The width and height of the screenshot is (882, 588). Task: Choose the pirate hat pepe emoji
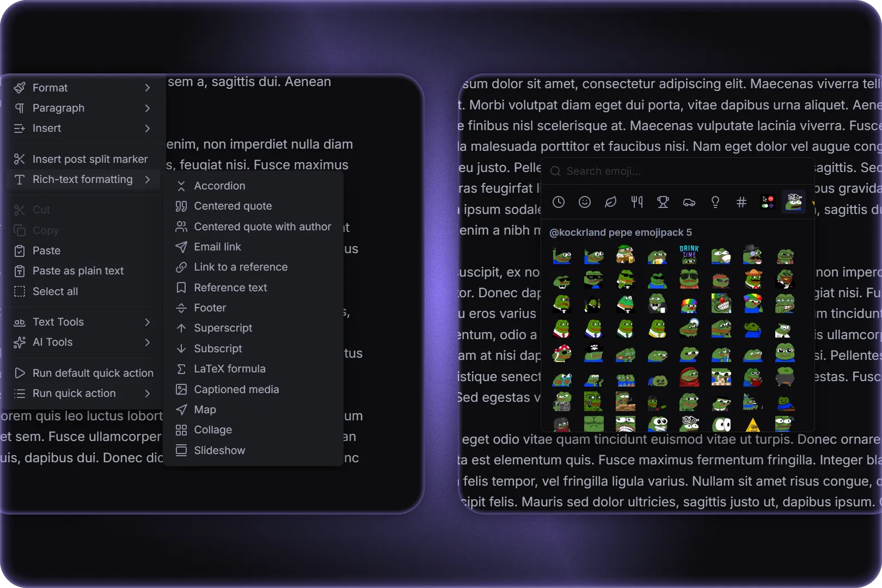coord(594,352)
